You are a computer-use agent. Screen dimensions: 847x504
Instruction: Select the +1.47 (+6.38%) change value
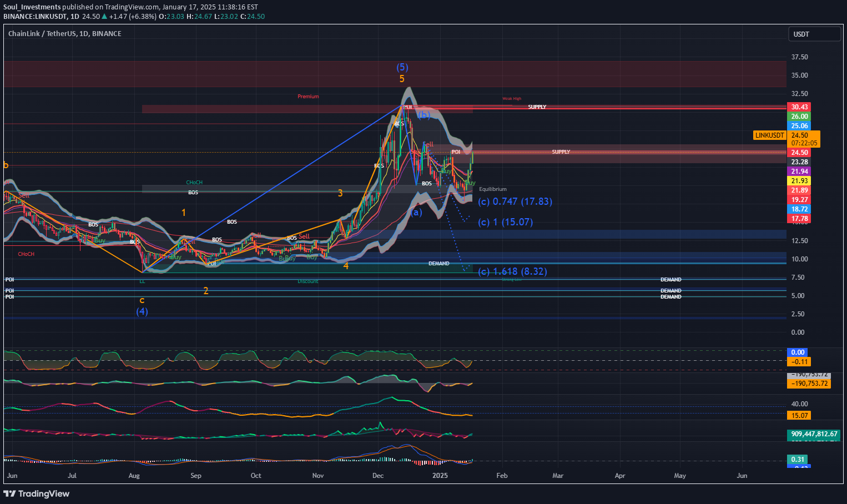coord(133,17)
